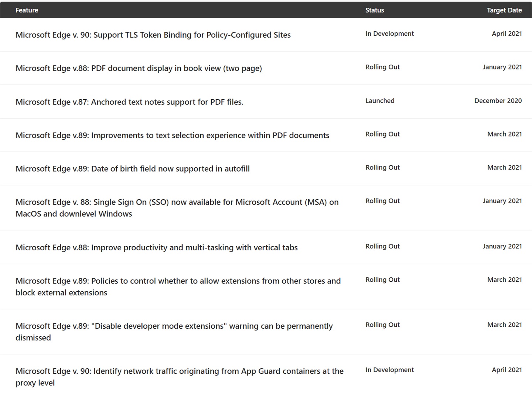
Task: Click the Target Date column header
Action: pyautogui.click(x=504, y=10)
